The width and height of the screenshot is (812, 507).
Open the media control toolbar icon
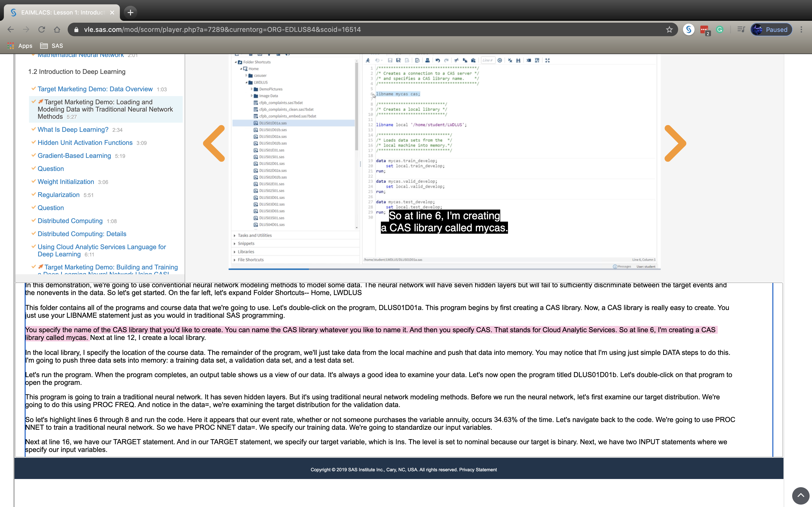click(741, 29)
